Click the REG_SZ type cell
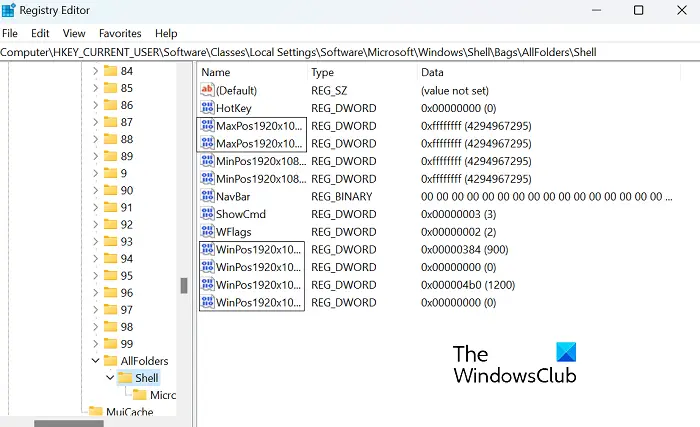Screen dimensions: 700x427 329,91
